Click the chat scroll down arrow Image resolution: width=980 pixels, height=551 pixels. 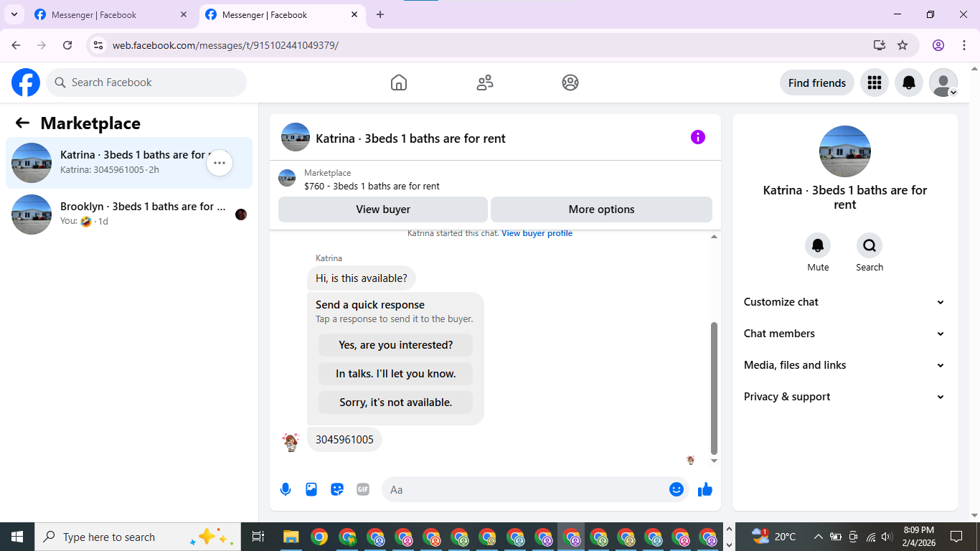(714, 461)
